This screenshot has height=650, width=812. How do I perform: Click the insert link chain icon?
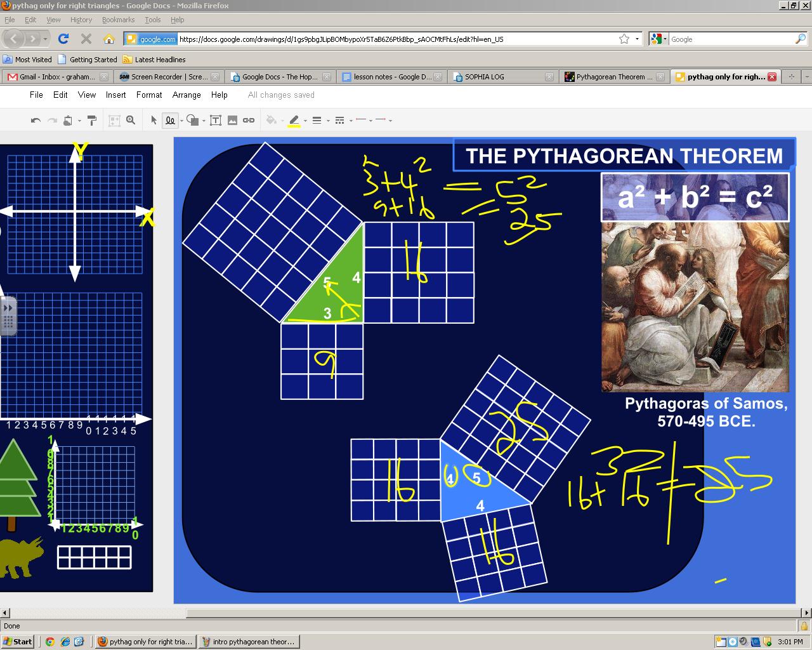(x=249, y=120)
